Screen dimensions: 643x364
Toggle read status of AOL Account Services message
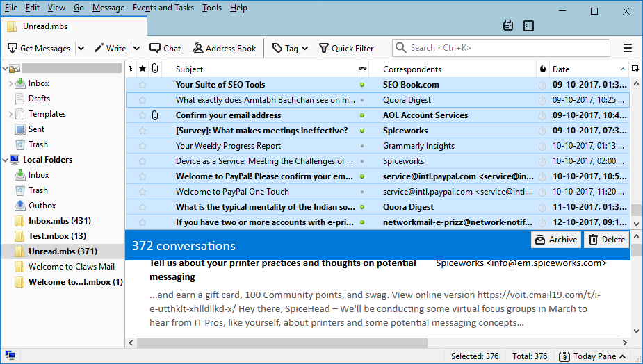coord(362,115)
